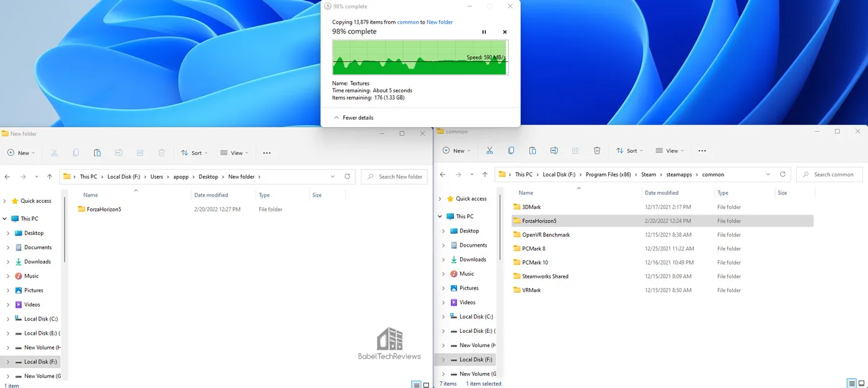Open address history dropdown in New folder window
Screen dimensions: 868x388
tap(333, 177)
